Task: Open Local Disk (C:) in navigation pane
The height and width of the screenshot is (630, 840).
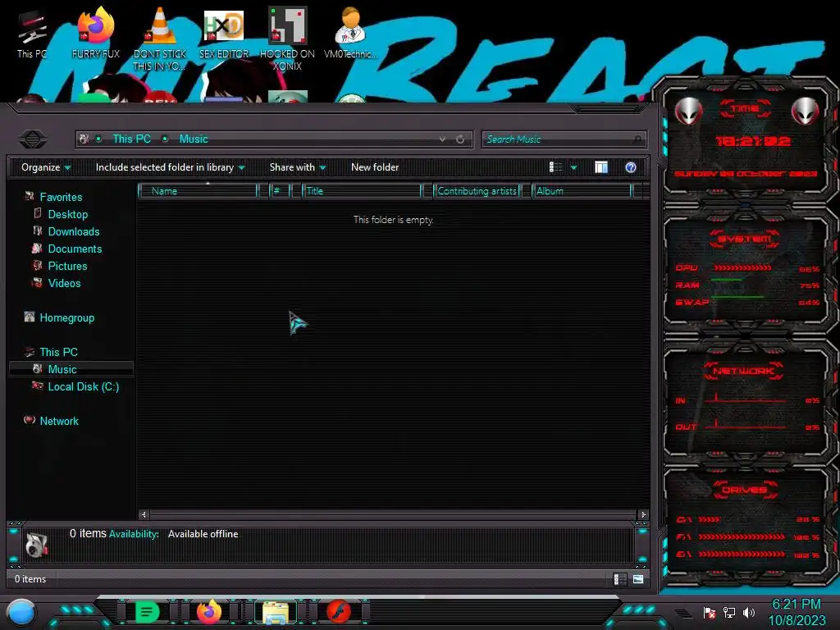Action: [x=84, y=386]
